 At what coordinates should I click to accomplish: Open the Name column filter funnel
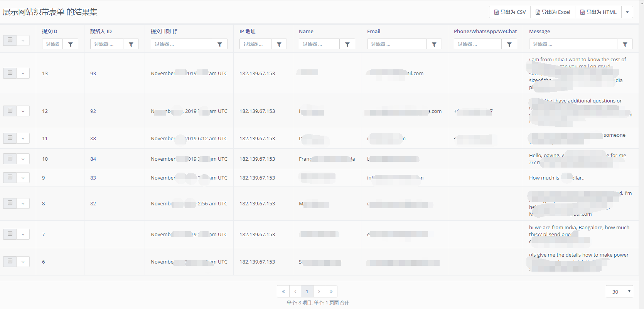point(347,44)
